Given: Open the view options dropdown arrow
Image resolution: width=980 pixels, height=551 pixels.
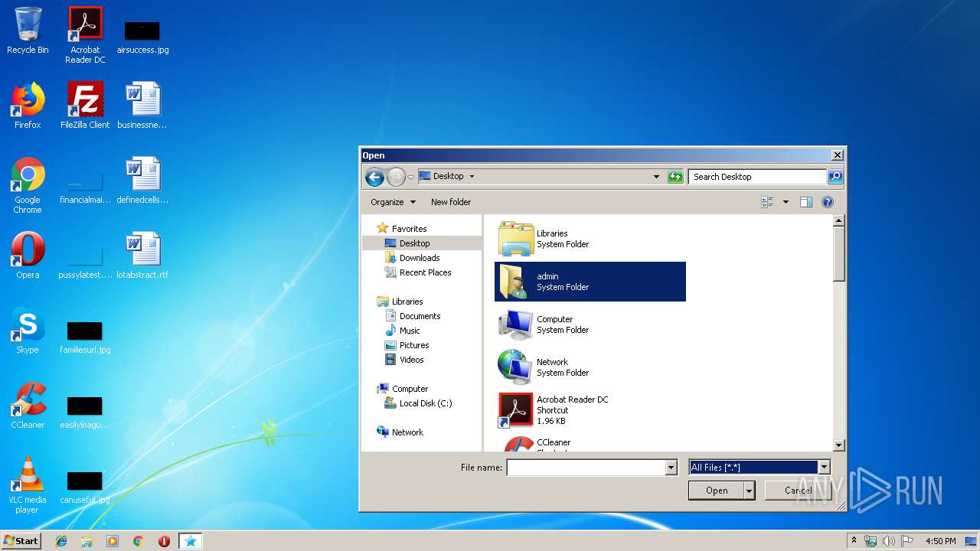Looking at the screenshot, I should (786, 202).
